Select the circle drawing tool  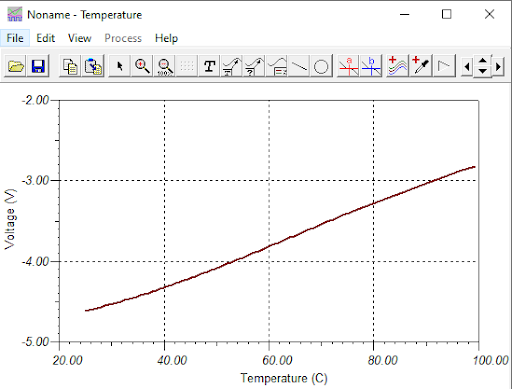pyautogui.click(x=321, y=66)
